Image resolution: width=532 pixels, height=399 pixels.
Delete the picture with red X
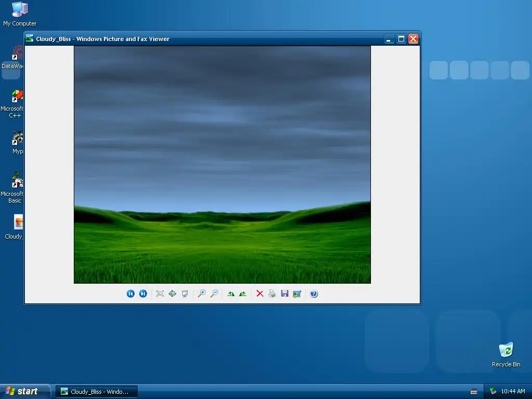[x=260, y=294]
